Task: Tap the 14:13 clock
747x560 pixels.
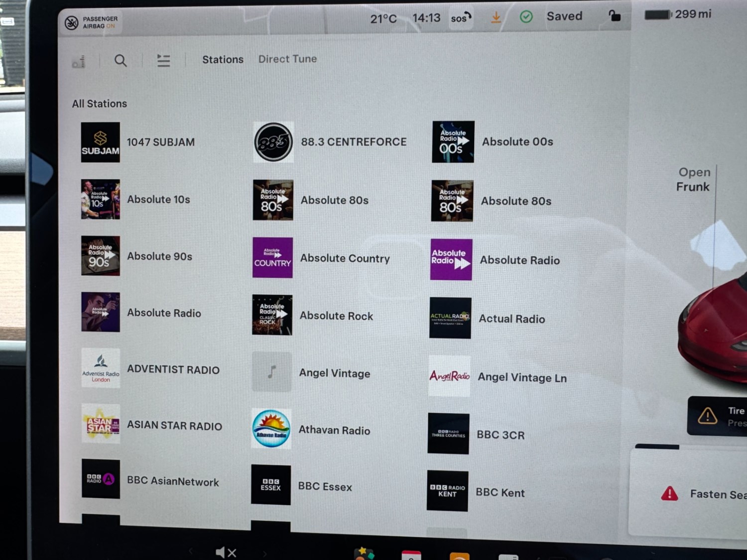Action: [426, 18]
